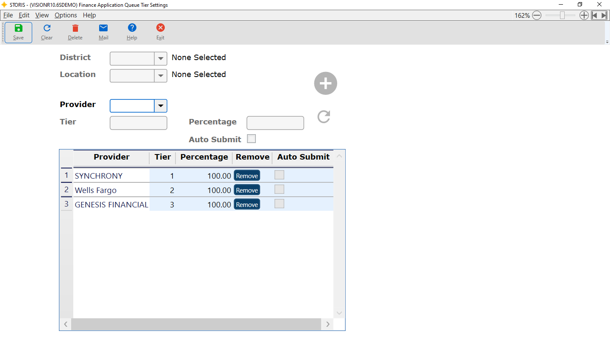The height and width of the screenshot is (364, 610).
Task: Select the Wells Fargo provider cell
Action: 111,190
